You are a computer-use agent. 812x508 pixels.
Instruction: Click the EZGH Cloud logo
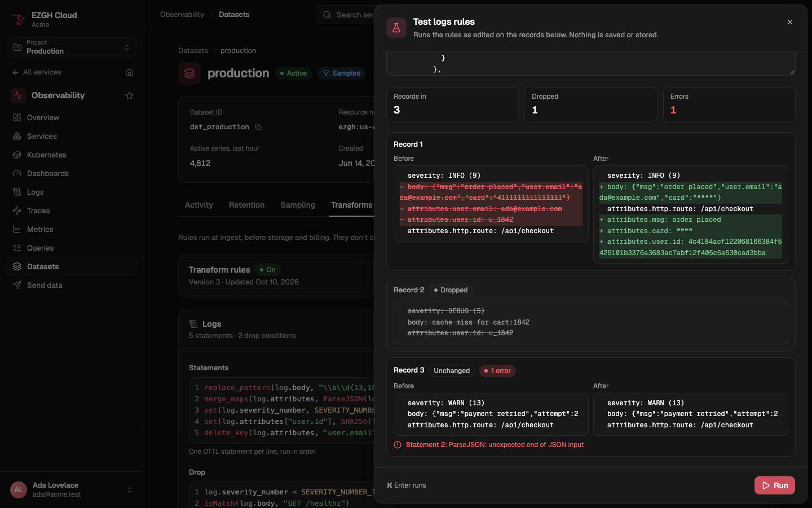18,20
